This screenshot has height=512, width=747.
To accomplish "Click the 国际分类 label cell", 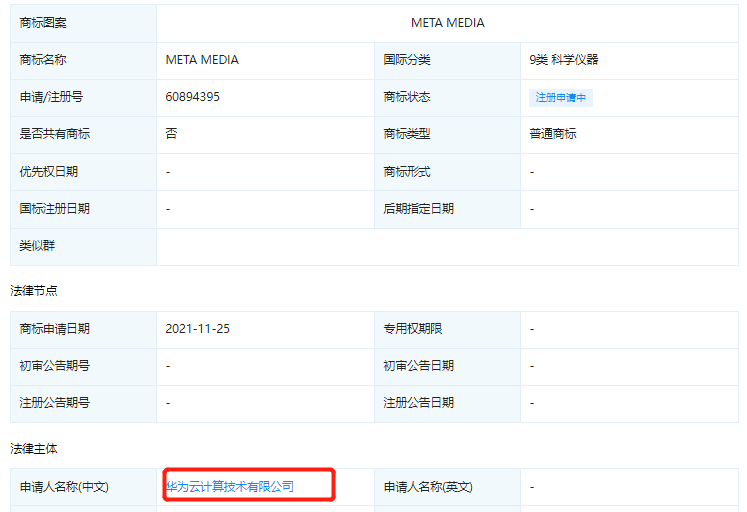I will (447, 60).
